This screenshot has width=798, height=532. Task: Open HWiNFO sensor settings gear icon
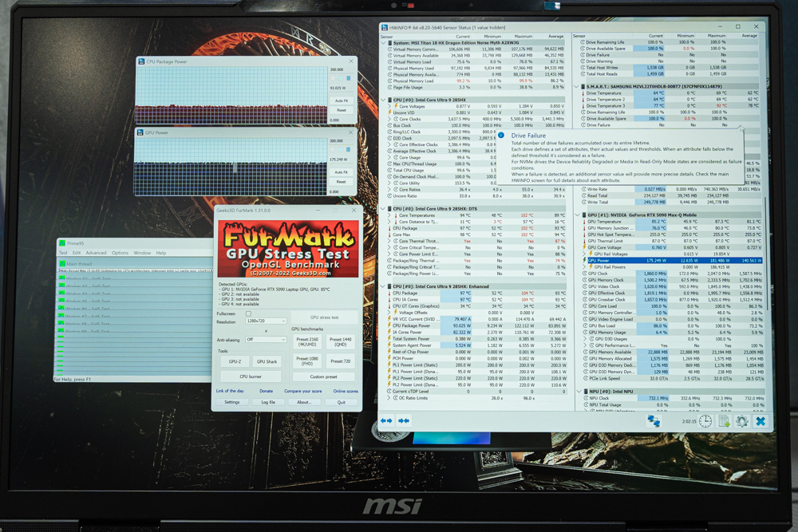(x=742, y=421)
